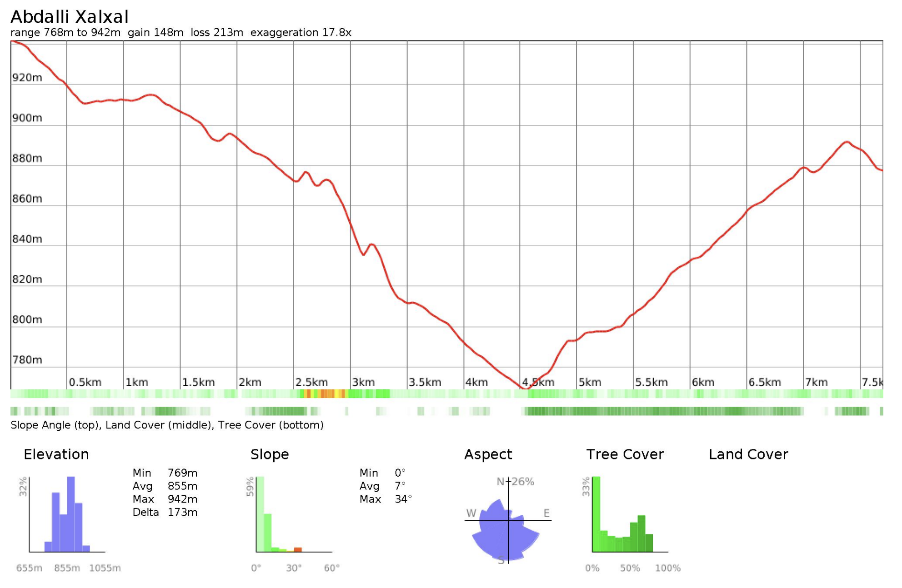Click the "range 768m to 942m" text
Screen dimensions: 902x588
(x=65, y=33)
